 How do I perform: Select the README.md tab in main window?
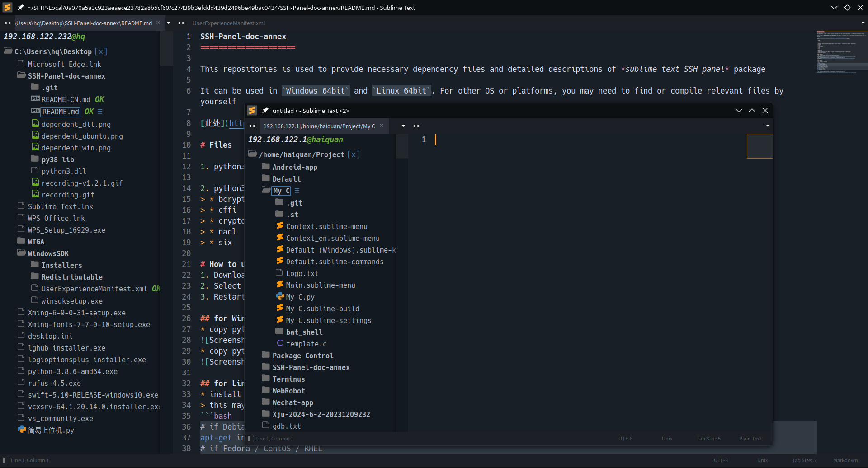tap(84, 23)
